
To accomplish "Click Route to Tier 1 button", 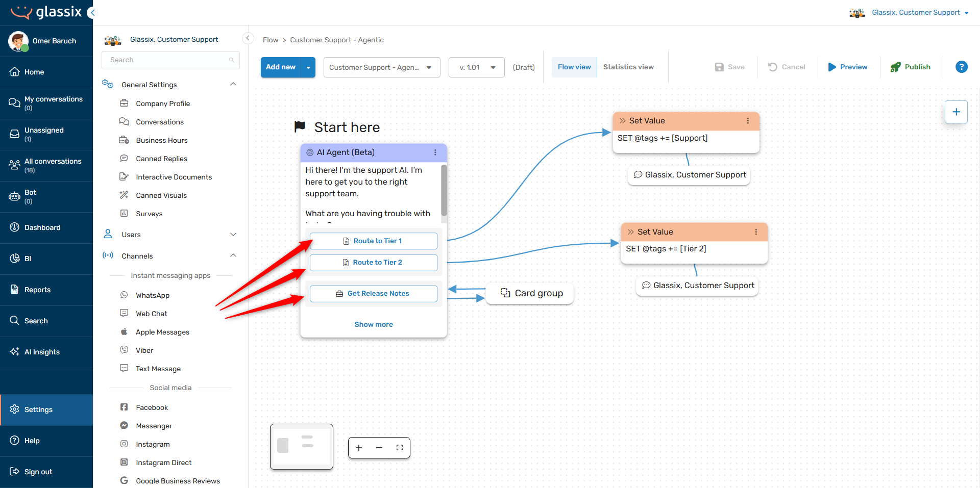I will 374,241.
